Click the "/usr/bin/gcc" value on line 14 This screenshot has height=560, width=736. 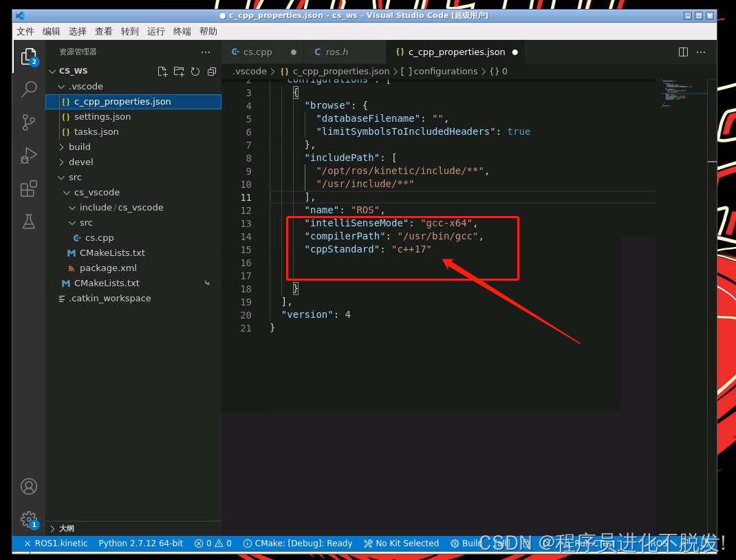[437, 236]
